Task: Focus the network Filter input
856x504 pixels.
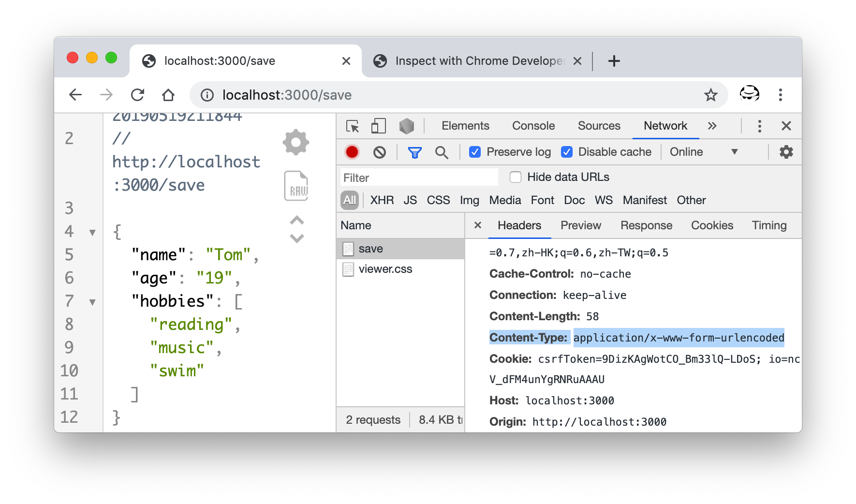Action: [x=419, y=178]
